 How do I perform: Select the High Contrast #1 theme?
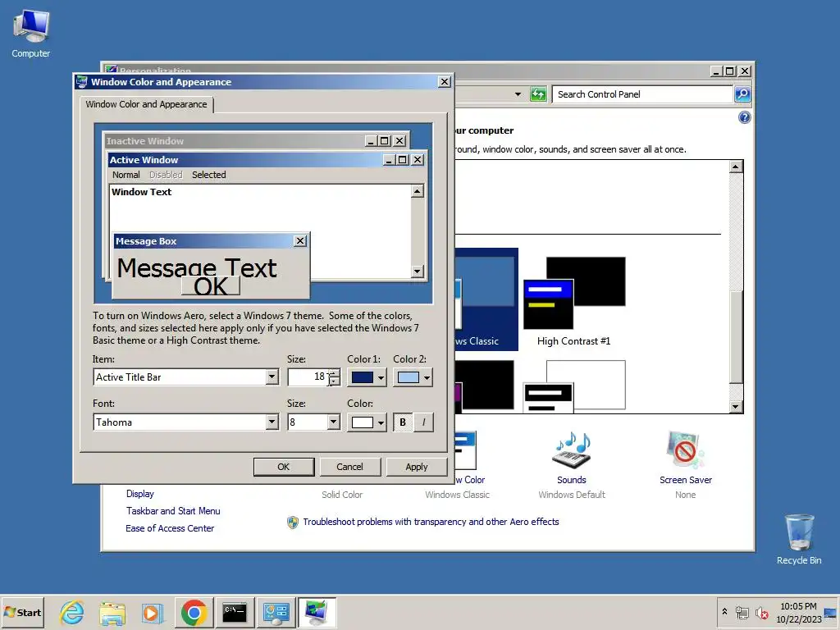[573, 301]
